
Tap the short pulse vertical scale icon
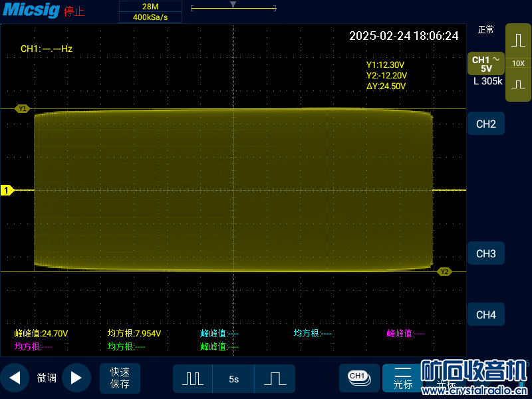(x=518, y=84)
